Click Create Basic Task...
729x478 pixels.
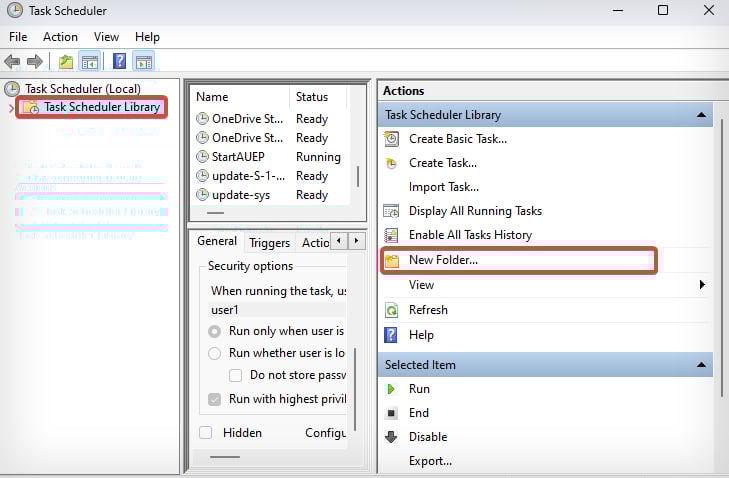458,139
